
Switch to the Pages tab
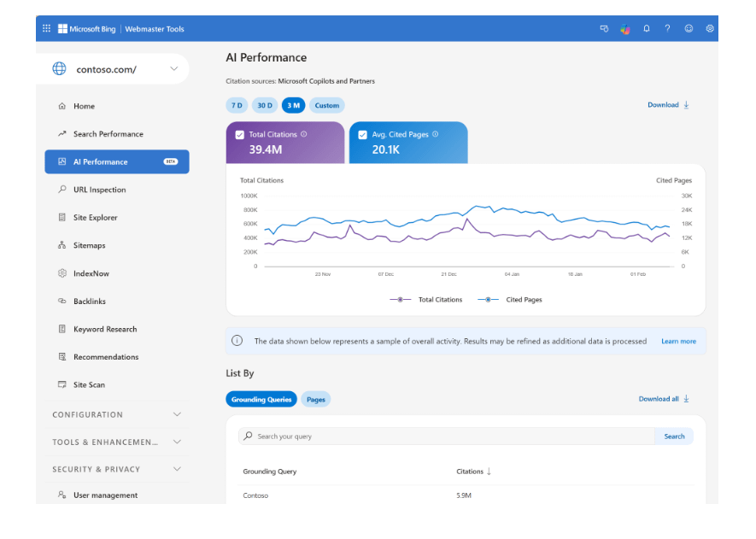point(316,399)
